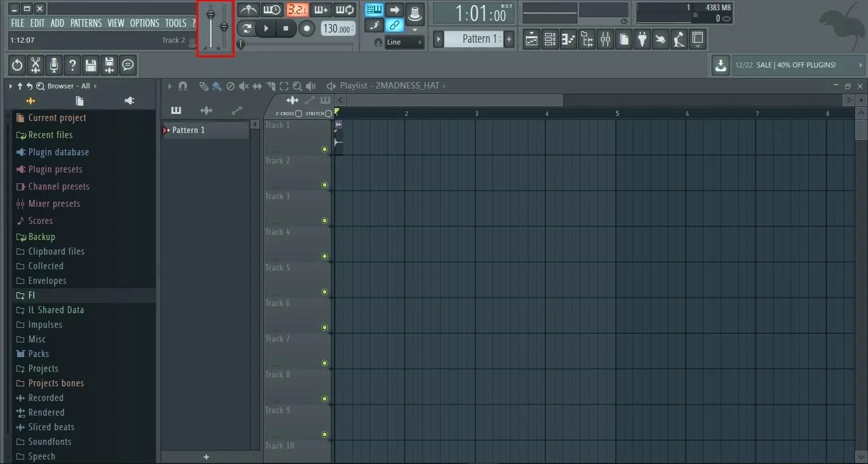
Task: Open audio editor scissors icon
Action: [x=36, y=65]
